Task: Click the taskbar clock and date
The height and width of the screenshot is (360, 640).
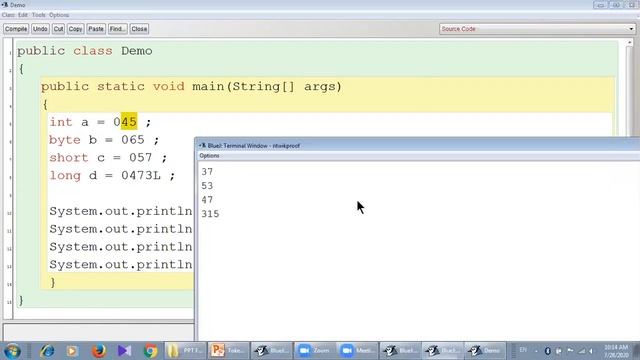Action: click(x=616, y=351)
